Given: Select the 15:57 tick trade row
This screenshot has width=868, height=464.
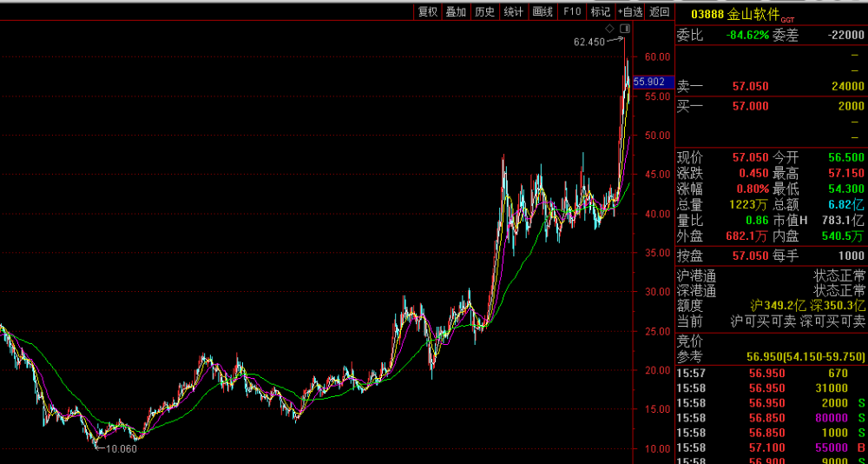Looking at the screenshot, I should click(x=771, y=373).
